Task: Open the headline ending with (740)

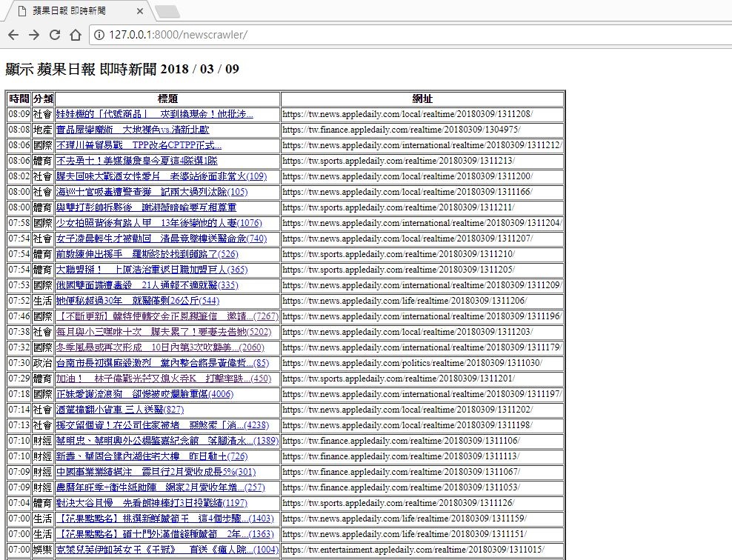Action: (162, 239)
